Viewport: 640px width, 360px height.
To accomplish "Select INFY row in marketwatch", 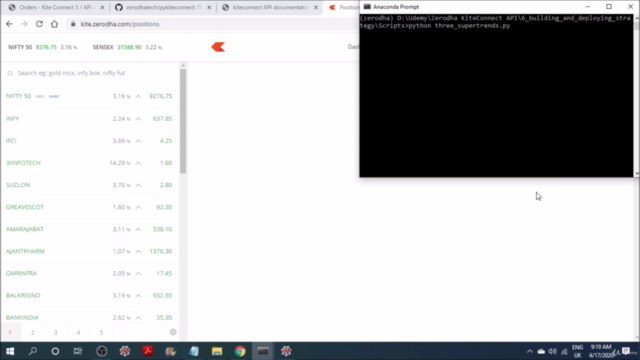I will click(89, 118).
